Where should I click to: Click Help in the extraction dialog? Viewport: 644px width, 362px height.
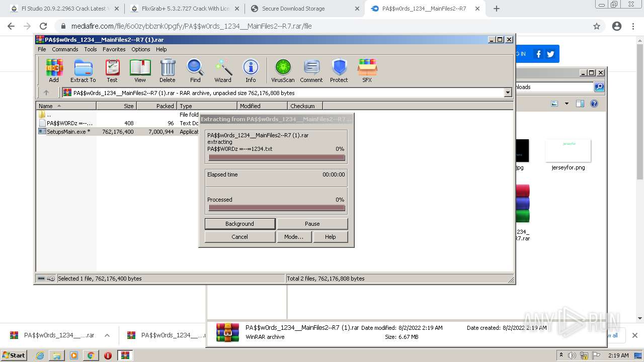(x=330, y=237)
